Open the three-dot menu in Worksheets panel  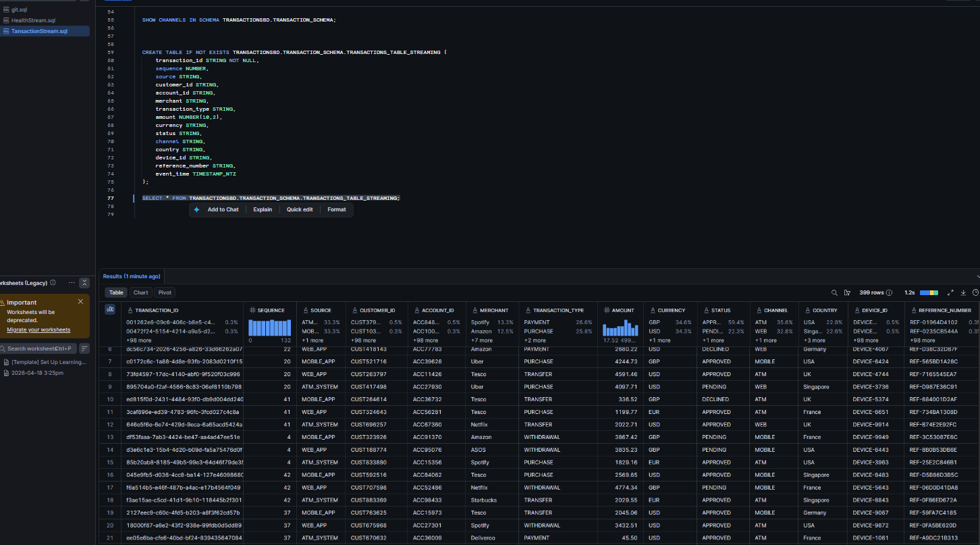pos(72,282)
